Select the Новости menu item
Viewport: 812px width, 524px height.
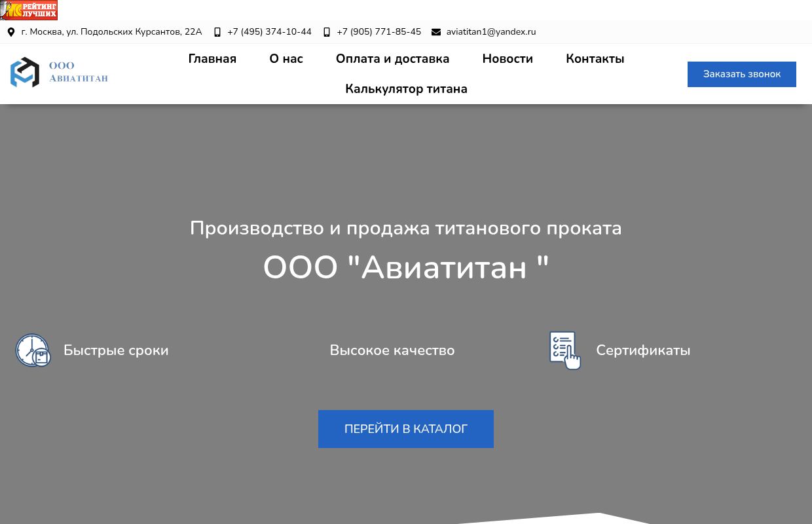point(507,59)
